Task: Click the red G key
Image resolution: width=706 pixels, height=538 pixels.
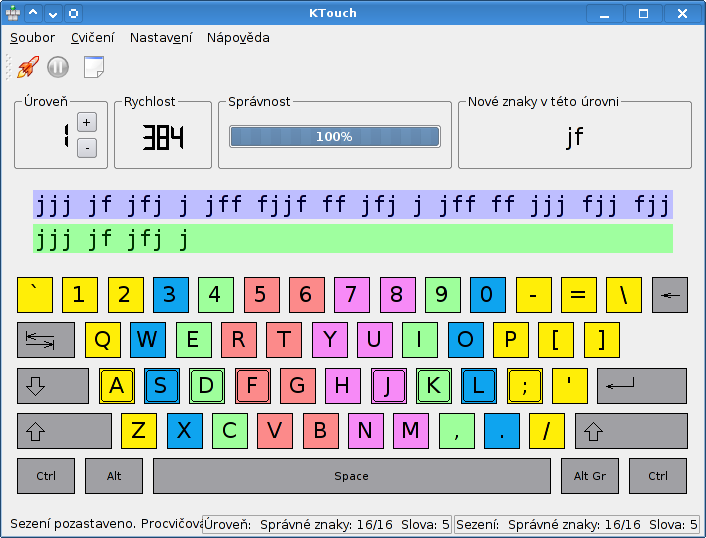Action: tap(298, 386)
